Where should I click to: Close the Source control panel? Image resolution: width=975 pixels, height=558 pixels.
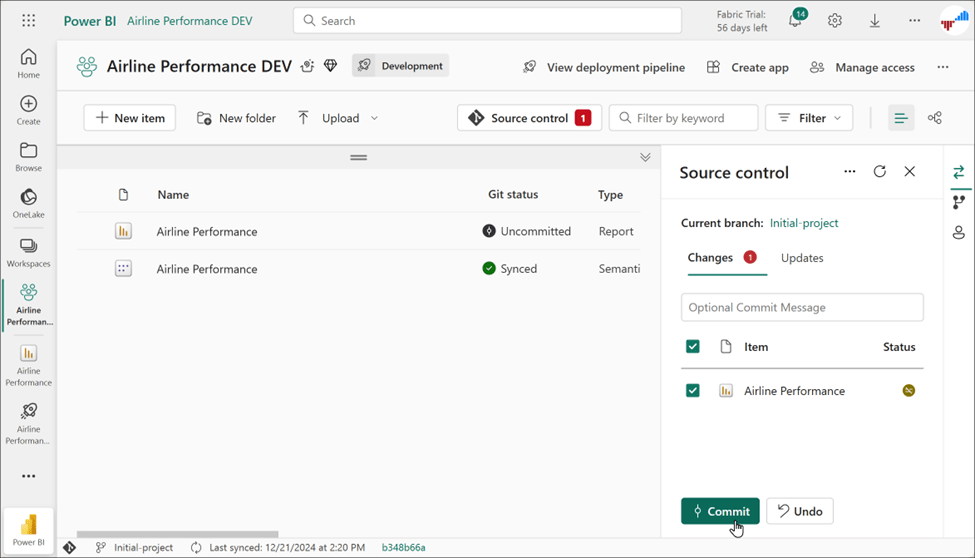(909, 171)
